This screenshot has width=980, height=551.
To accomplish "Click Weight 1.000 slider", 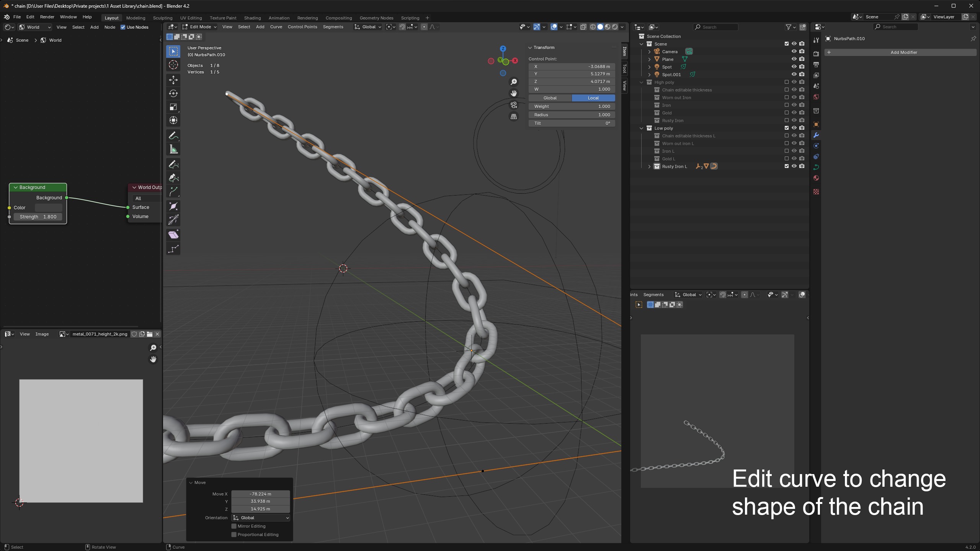I will tap(572, 106).
